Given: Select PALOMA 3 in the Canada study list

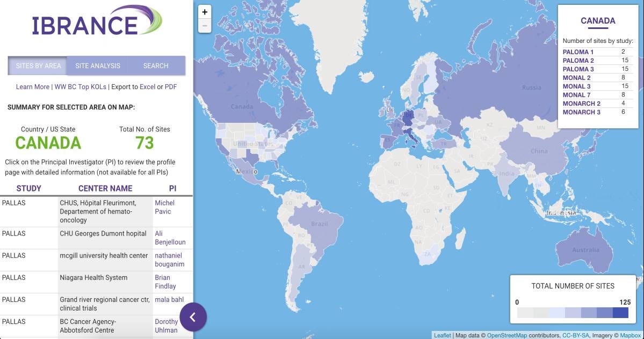Looking at the screenshot, I should tap(578, 69).
